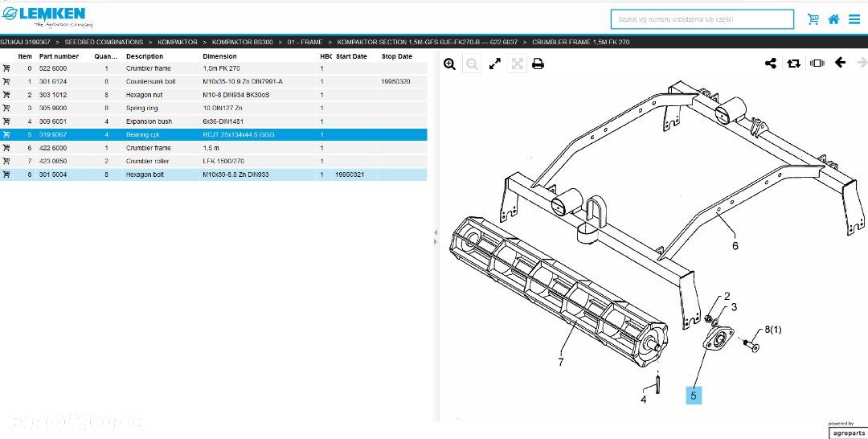This screenshot has height=439, width=868.
Task: Click stop date 19950320
Action: pos(395,81)
